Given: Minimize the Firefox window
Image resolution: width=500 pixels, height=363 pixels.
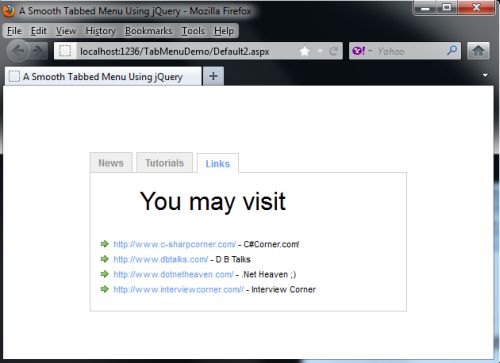Looking at the screenshot, I should pyautogui.click(x=425, y=7).
